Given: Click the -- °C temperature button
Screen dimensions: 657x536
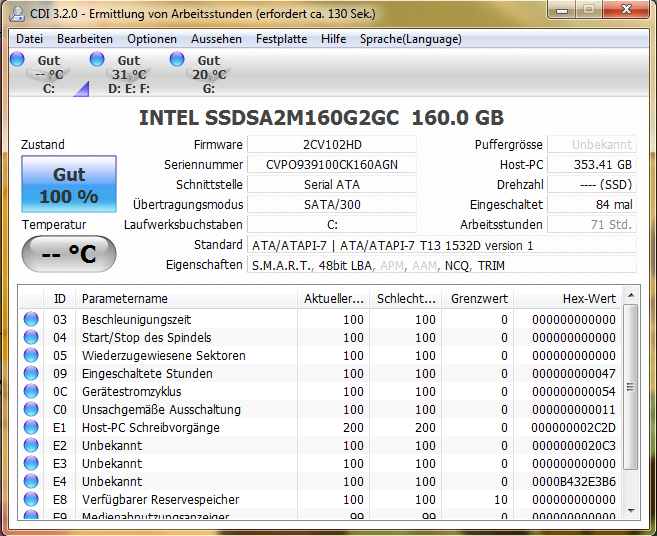Looking at the screenshot, I should click(69, 254).
